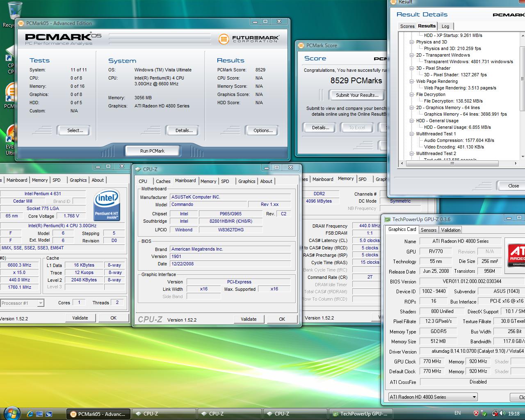This screenshot has width=525, height=420.
Task: Collapse the File Decryption tree node
Action: [412, 94]
